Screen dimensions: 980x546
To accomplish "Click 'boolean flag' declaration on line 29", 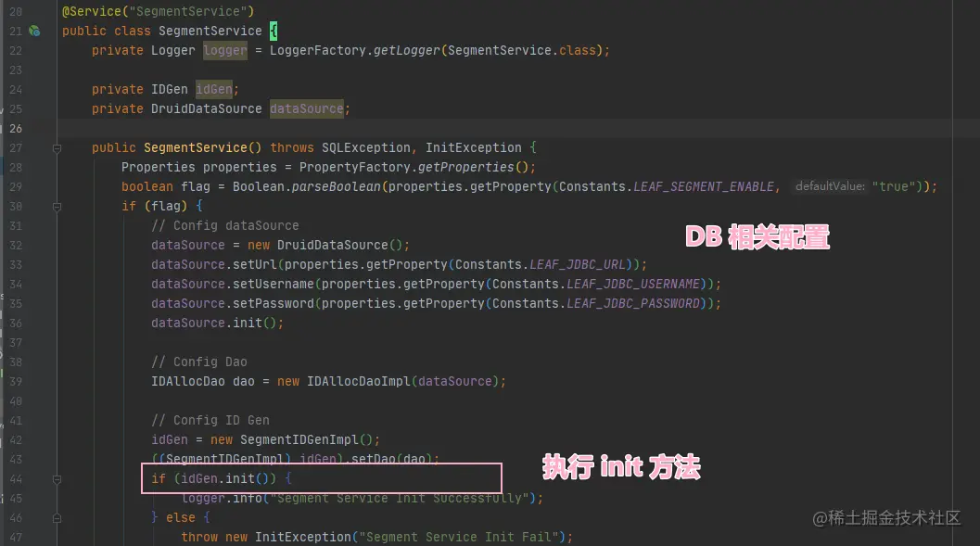I will point(166,186).
